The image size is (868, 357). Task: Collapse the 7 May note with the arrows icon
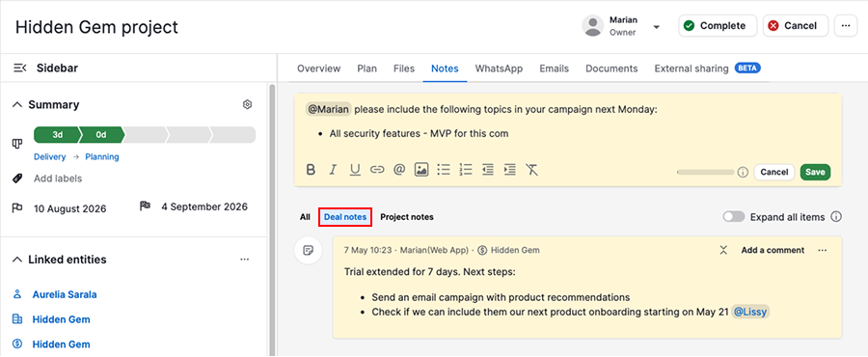[x=723, y=250]
